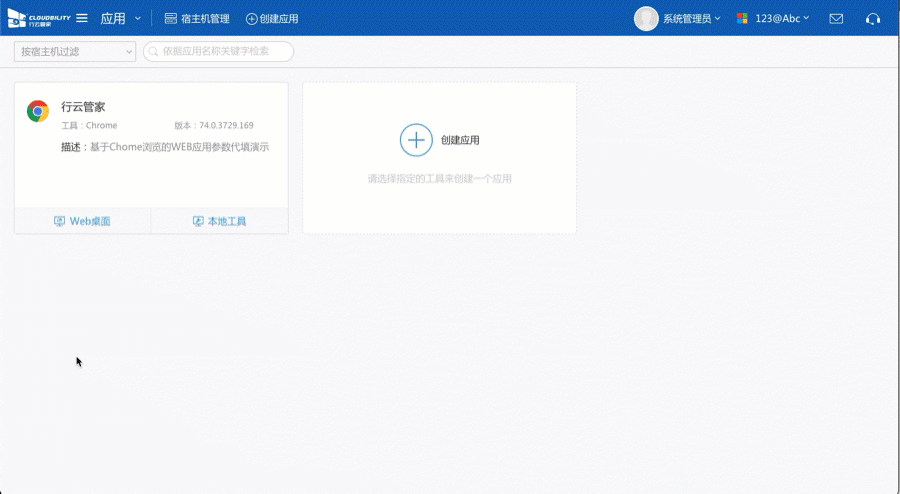The image size is (900, 494).
Task: Click the circular plus create icon
Action: [x=416, y=140]
